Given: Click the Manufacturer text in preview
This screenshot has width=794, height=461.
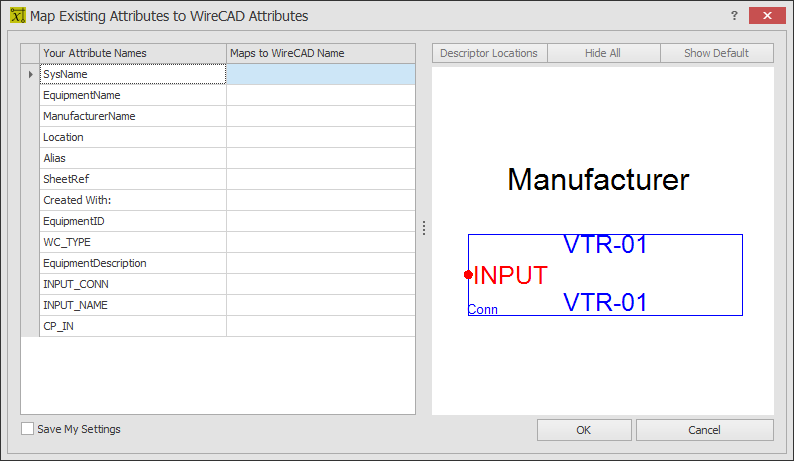Looking at the screenshot, I should [598, 179].
